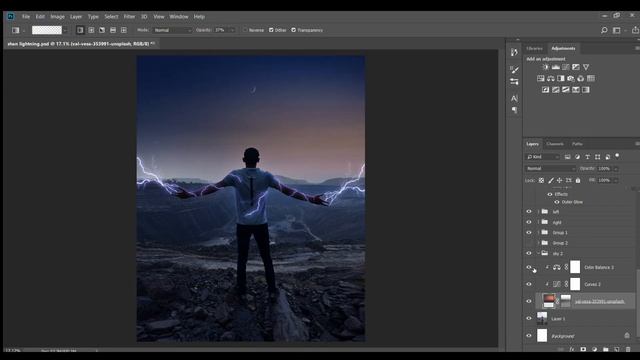640x360 pixels.
Task: Open the Select menu
Action: tap(111, 17)
